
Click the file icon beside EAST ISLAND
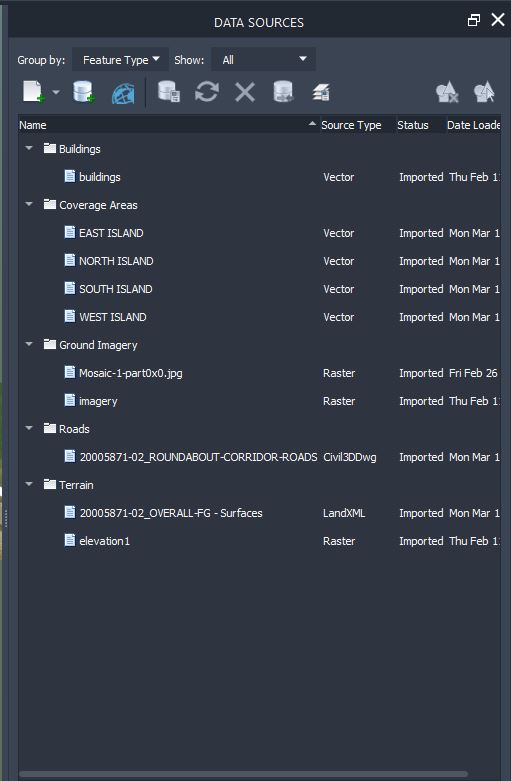point(70,232)
